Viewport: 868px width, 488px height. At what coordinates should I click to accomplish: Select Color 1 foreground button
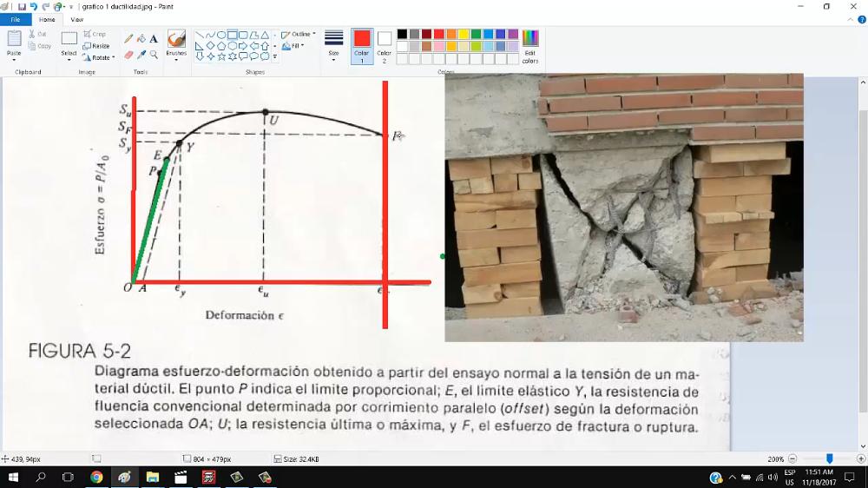tap(362, 46)
